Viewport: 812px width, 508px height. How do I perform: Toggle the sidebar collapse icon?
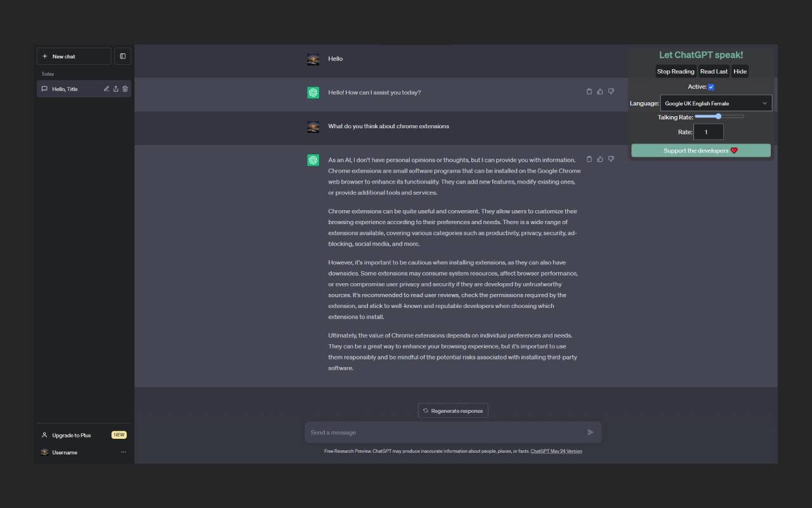[x=122, y=56]
